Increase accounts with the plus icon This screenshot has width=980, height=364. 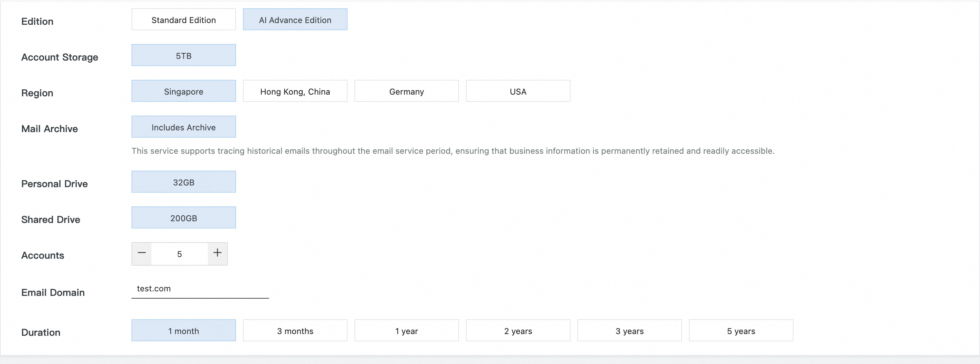pyautogui.click(x=217, y=253)
